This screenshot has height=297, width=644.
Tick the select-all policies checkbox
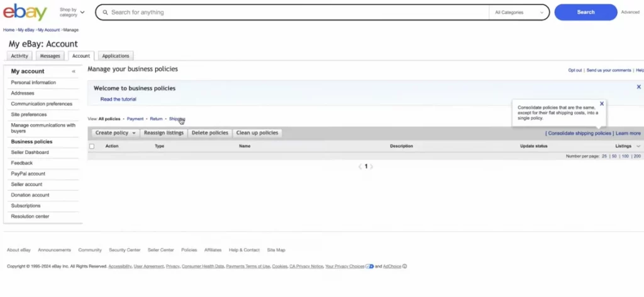92,146
